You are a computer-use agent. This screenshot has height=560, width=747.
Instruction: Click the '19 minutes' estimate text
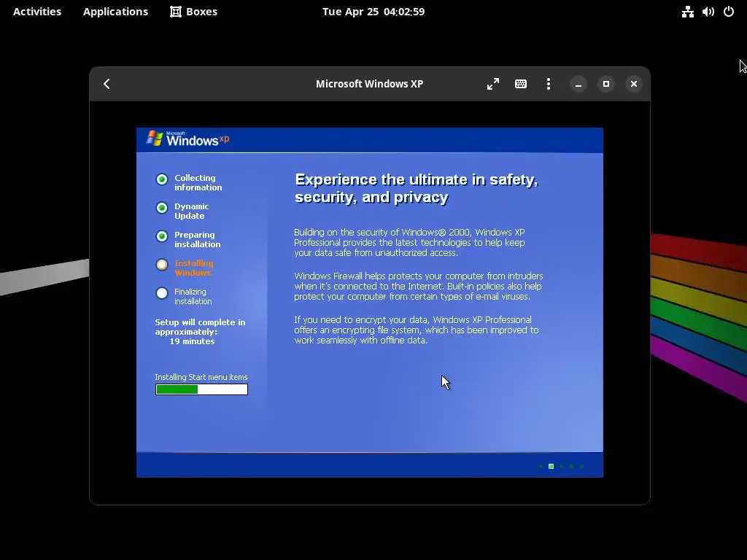pos(192,341)
